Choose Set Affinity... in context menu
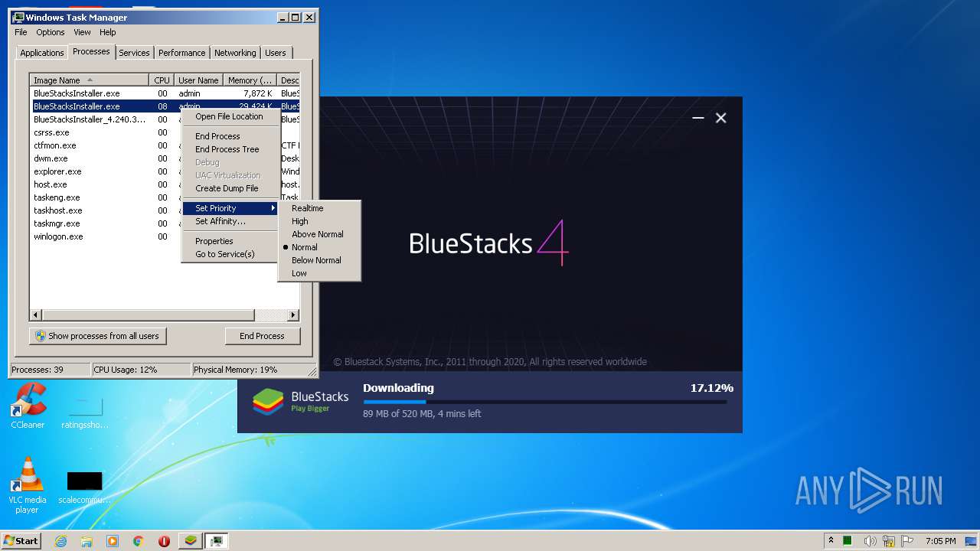This screenshot has width=980, height=551. point(231,221)
